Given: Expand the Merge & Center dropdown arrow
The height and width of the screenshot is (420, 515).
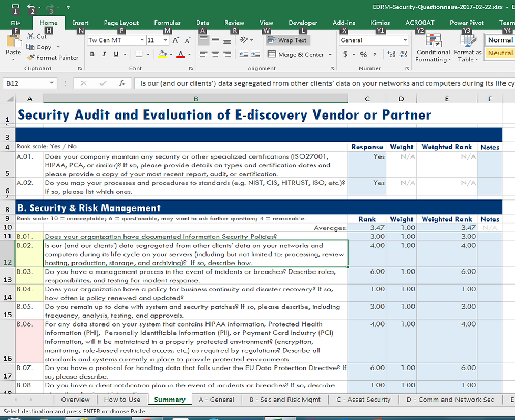Looking at the screenshot, I should coord(330,54).
